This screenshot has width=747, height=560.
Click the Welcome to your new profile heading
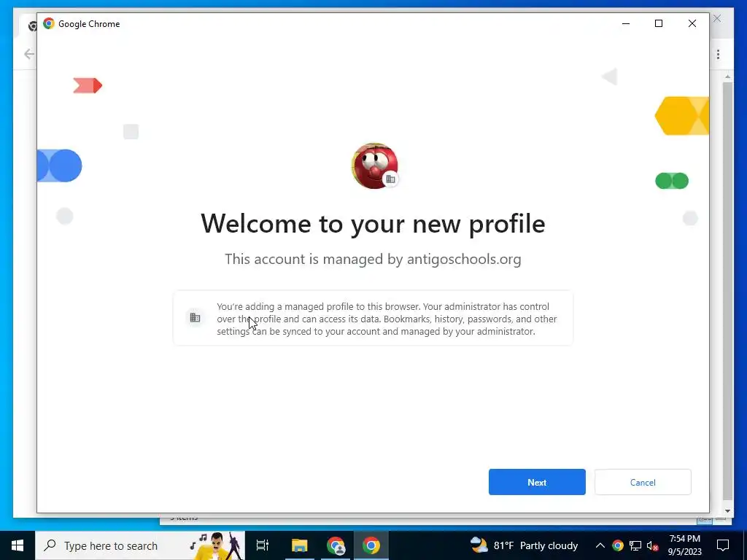tap(373, 223)
